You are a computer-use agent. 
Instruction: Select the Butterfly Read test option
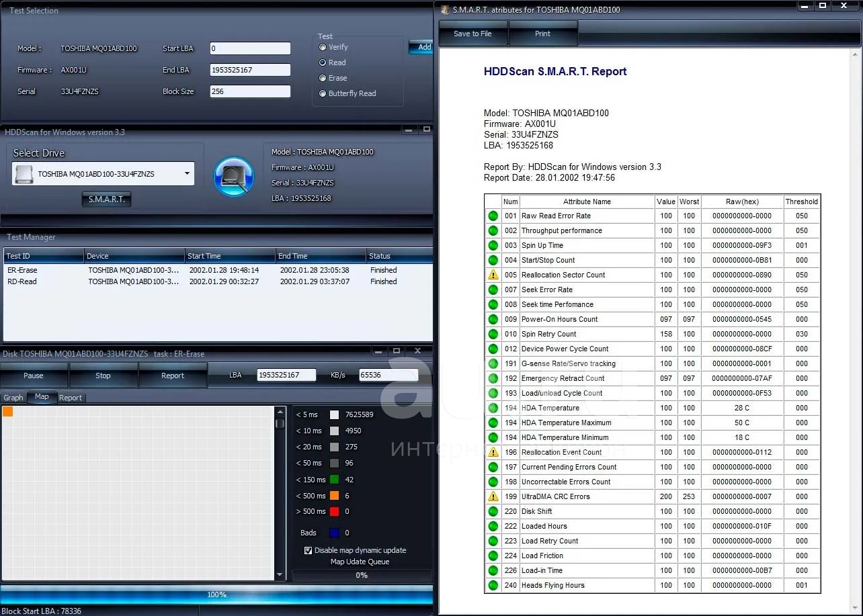(x=323, y=93)
